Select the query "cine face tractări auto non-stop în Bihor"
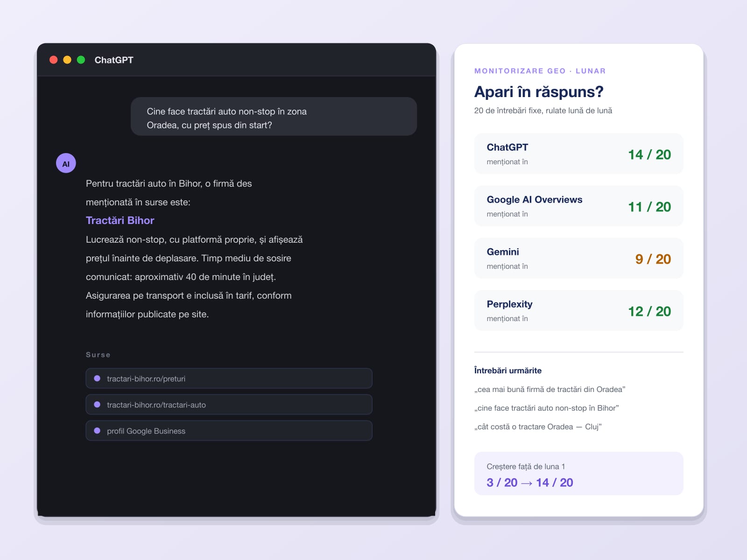 547,408
